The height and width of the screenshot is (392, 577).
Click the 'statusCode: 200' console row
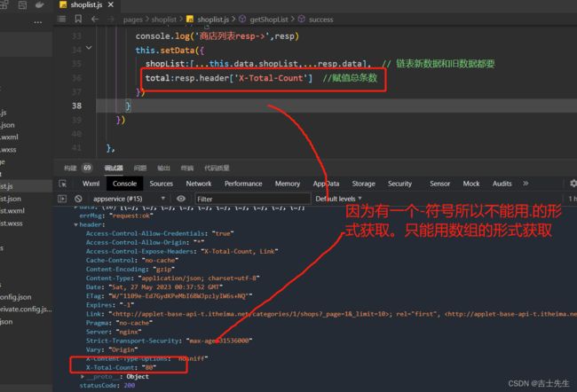click(107, 386)
